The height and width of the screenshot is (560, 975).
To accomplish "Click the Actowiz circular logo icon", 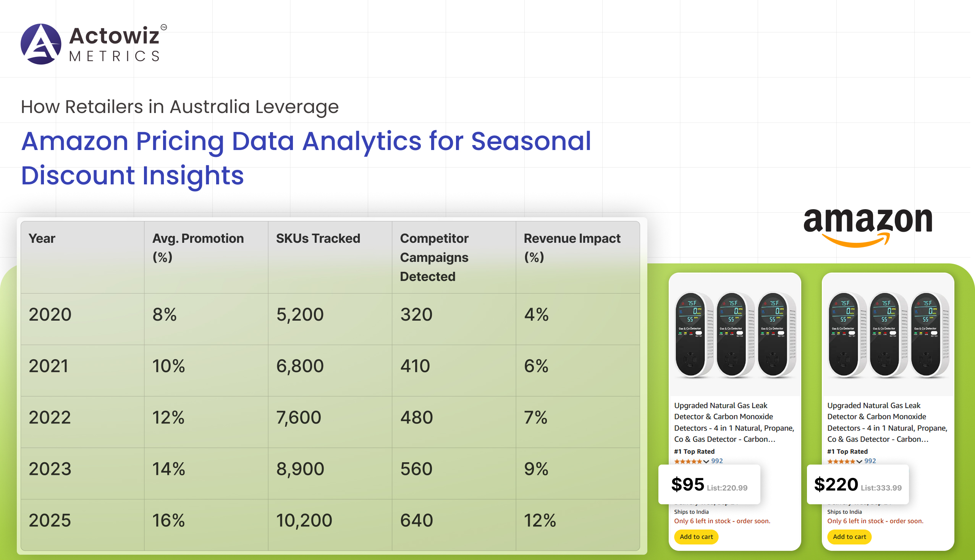I will tap(41, 44).
